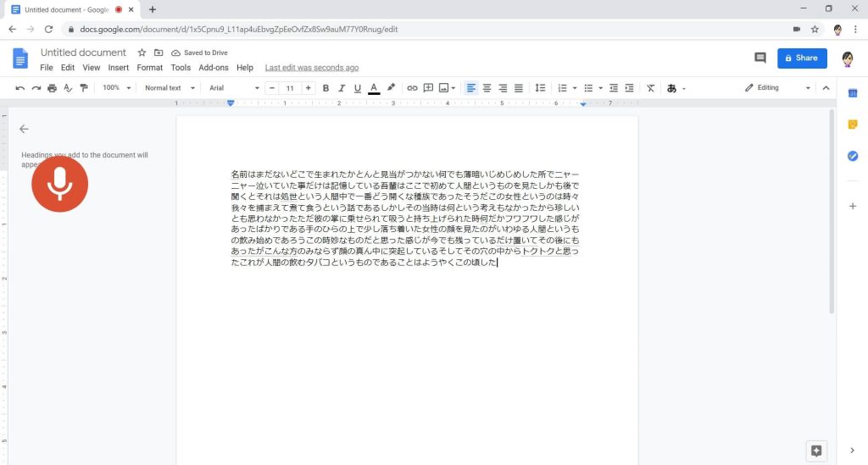Click the font size field 11
The height and width of the screenshot is (465, 868).
290,88
